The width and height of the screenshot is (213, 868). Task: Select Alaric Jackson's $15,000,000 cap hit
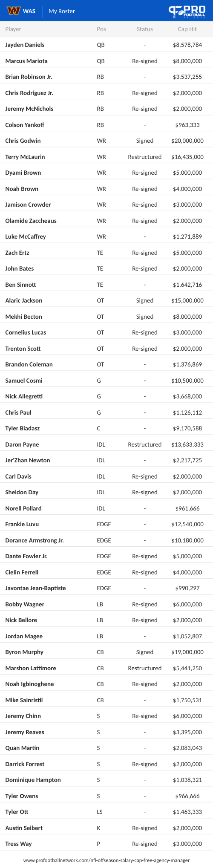point(187,300)
